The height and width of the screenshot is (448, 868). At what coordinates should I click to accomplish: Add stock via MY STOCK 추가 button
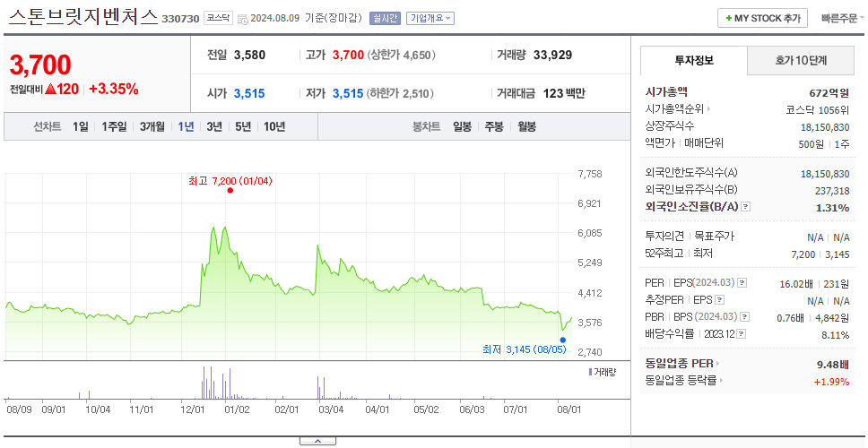(762, 18)
